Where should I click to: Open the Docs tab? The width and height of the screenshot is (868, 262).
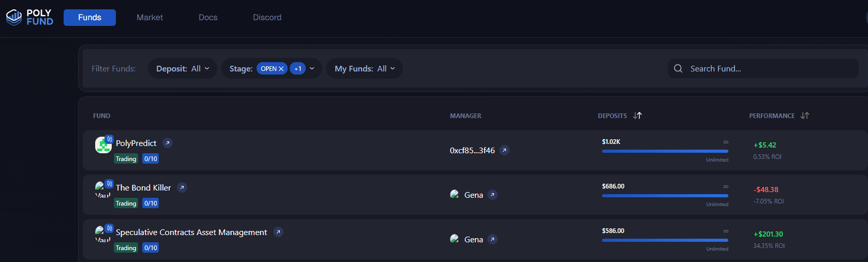208,17
